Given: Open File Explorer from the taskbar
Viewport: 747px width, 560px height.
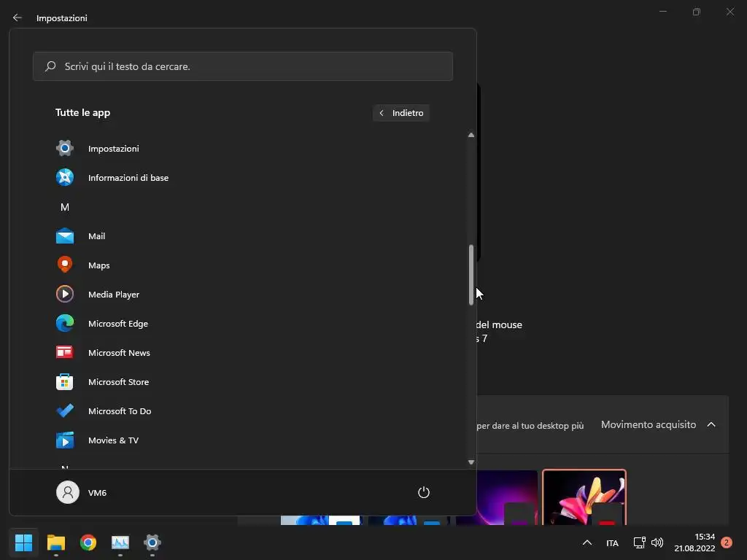Looking at the screenshot, I should [x=55, y=542].
